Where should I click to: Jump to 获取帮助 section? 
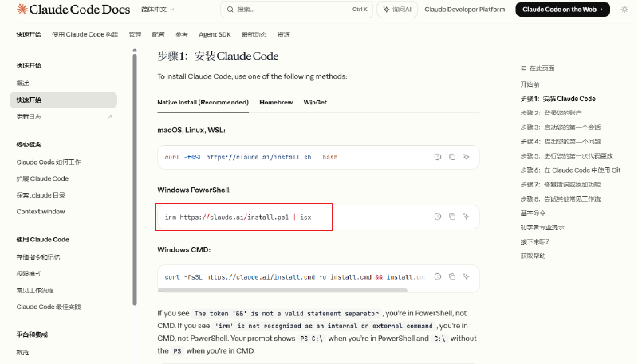(533, 256)
